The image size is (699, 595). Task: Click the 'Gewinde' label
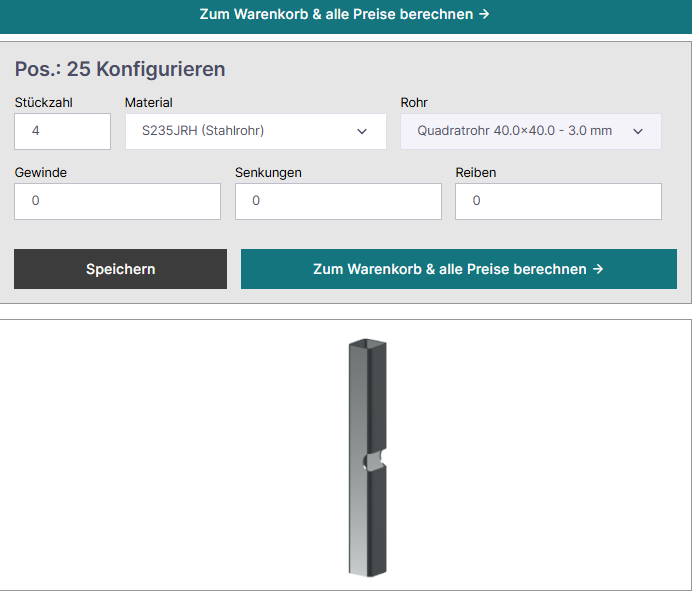pyautogui.click(x=41, y=172)
